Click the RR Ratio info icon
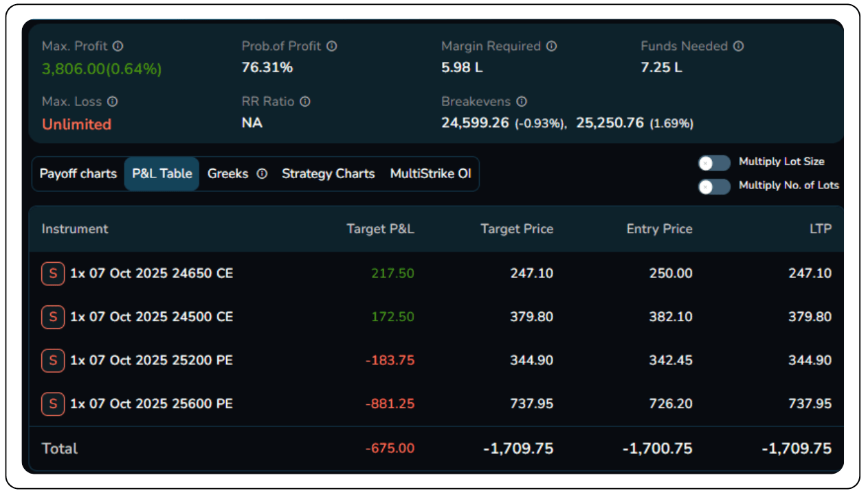The width and height of the screenshot is (868, 493). [305, 101]
